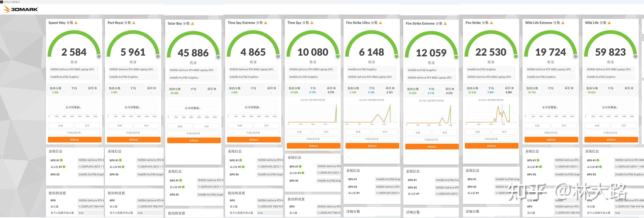Click the warning icon beside Fire Strike 分数
Viewport: 644px width, 218px height.
(x=491, y=23)
